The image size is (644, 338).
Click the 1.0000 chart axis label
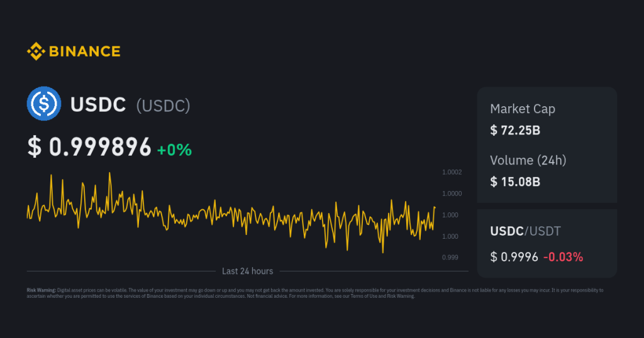[x=452, y=194]
